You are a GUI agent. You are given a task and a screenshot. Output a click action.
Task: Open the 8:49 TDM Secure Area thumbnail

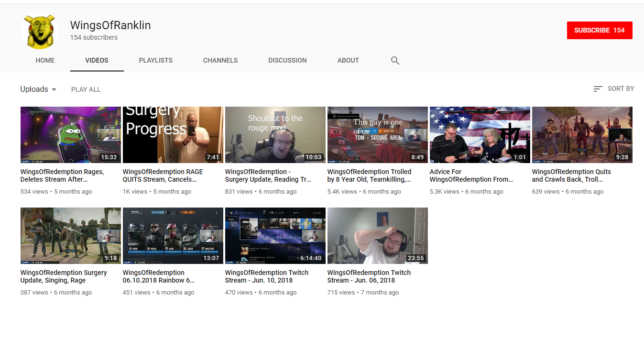point(378,135)
